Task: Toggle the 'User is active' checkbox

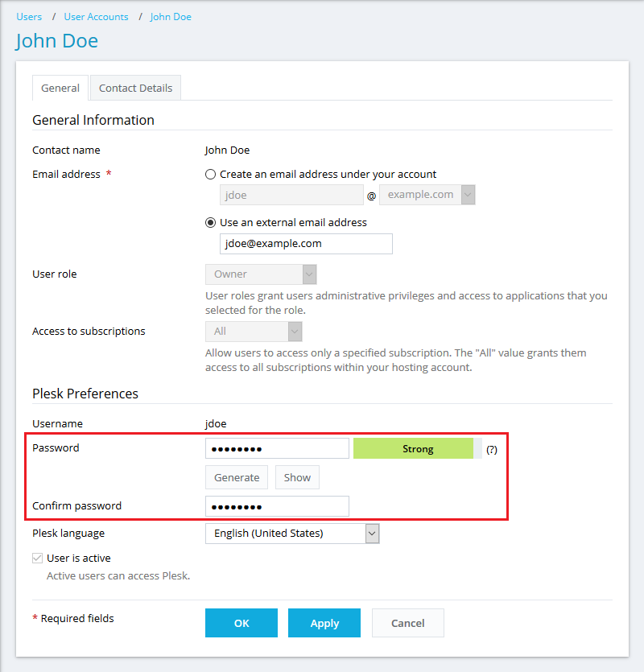Action: [x=38, y=558]
